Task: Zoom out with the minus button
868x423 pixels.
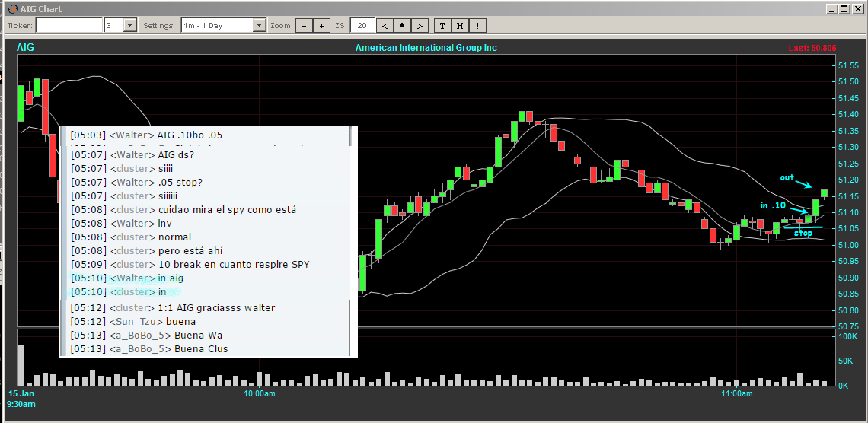Action: pos(304,25)
